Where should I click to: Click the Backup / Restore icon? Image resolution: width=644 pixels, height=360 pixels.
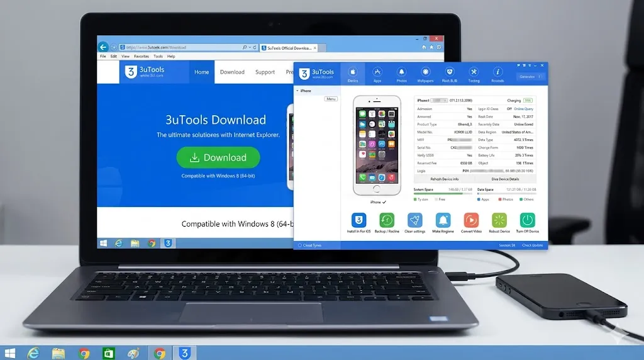tap(387, 220)
